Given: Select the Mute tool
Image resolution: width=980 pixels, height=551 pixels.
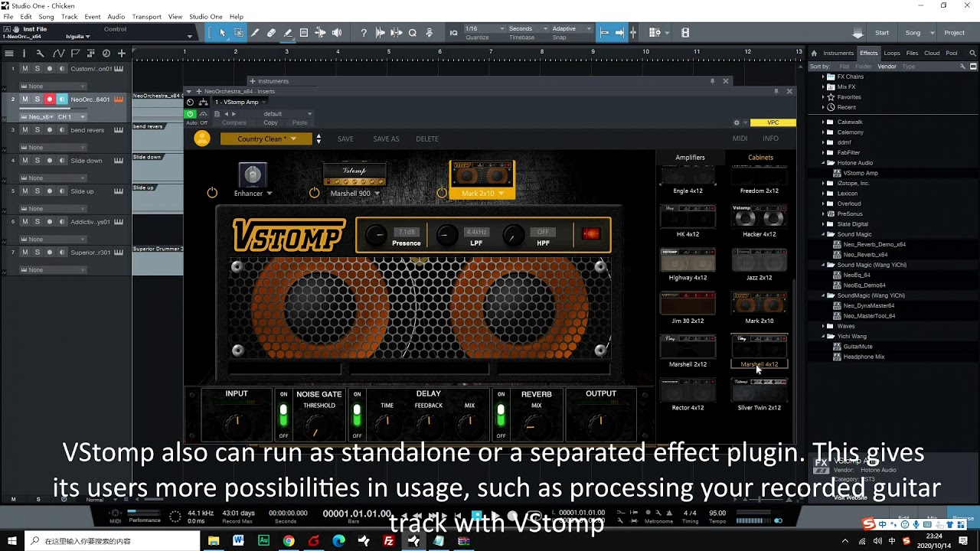Looking at the screenshot, I should pos(304,33).
